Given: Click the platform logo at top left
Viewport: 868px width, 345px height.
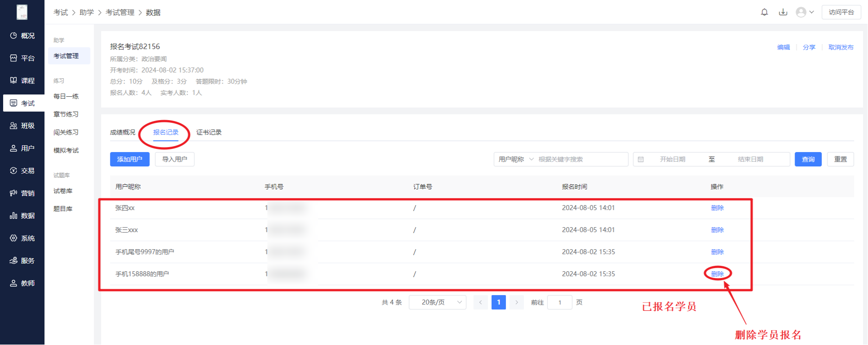Looking at the screenshot, I should tap(22, 12).
